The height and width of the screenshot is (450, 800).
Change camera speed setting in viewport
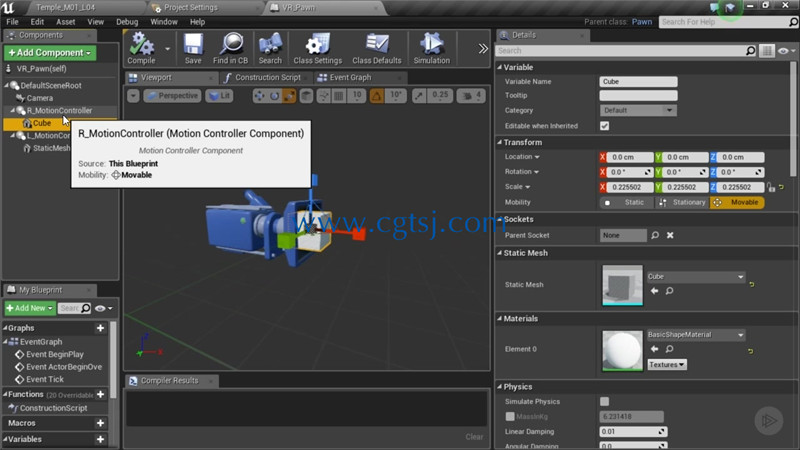point(471,96)
